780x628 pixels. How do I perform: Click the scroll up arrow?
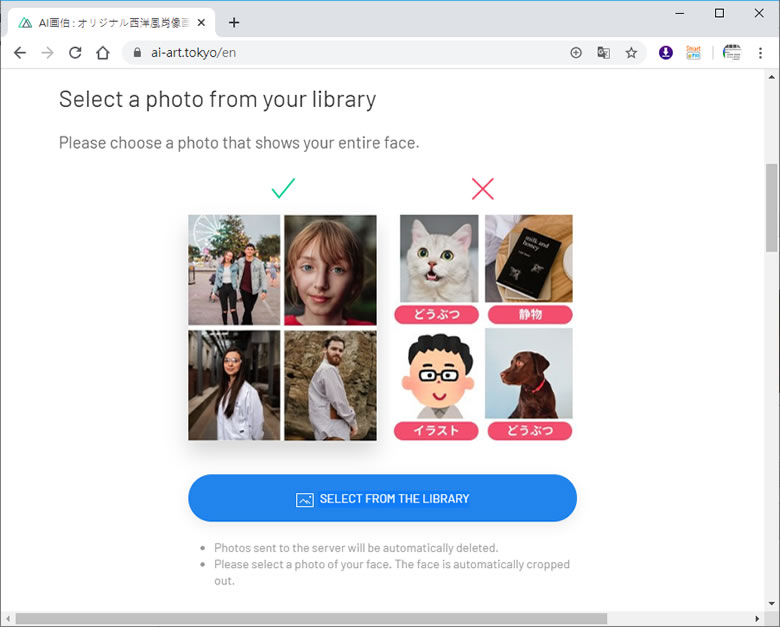point(772,77)
